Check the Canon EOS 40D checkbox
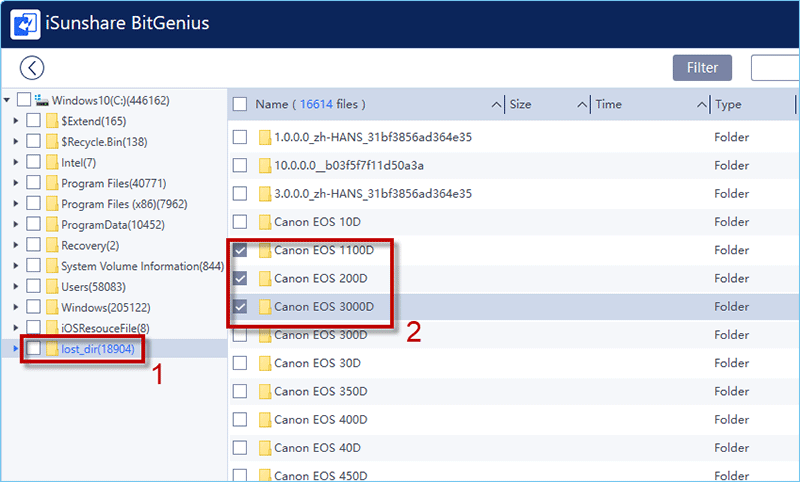The image size is (800, 482). (240, 447)
